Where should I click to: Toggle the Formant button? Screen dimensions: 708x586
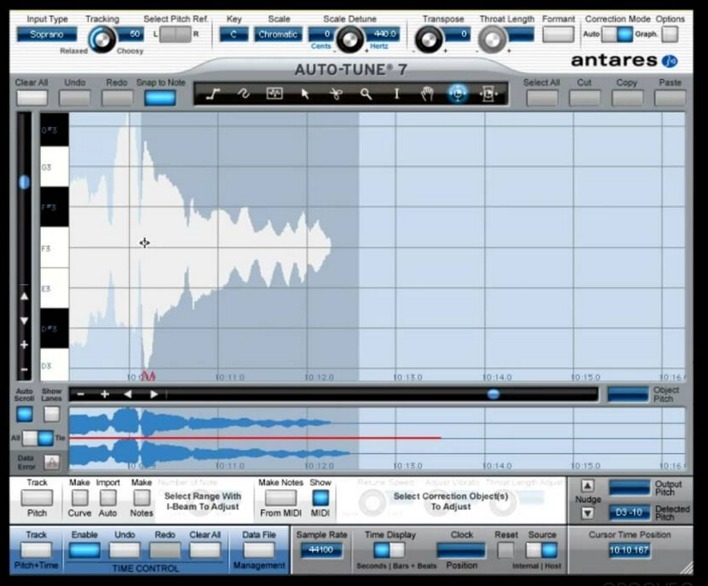(558, 34)
